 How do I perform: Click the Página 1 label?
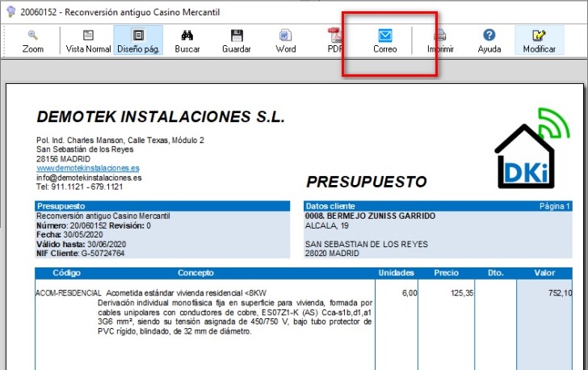point(555,206)
